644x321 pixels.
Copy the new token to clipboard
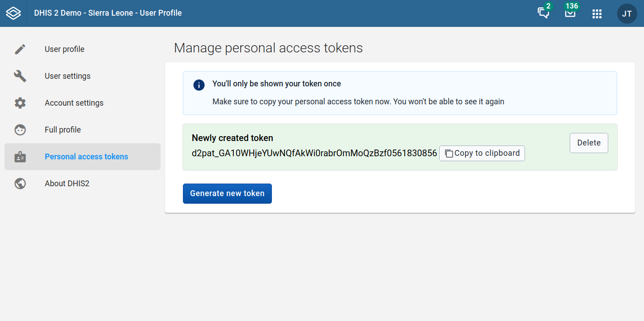coord(482,153)
